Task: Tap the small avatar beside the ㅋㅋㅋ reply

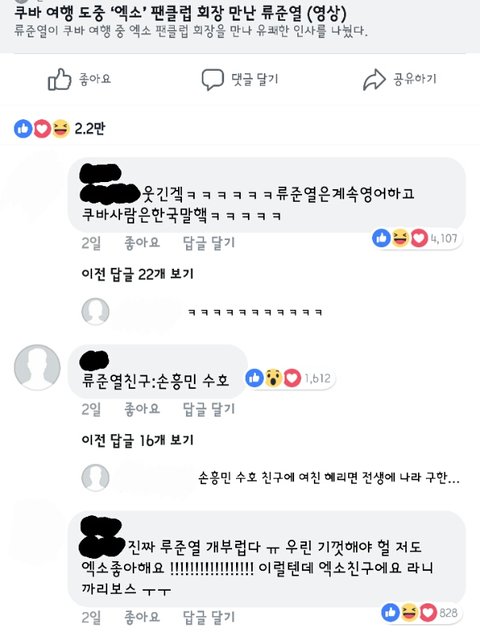Action: coord(95,312)
